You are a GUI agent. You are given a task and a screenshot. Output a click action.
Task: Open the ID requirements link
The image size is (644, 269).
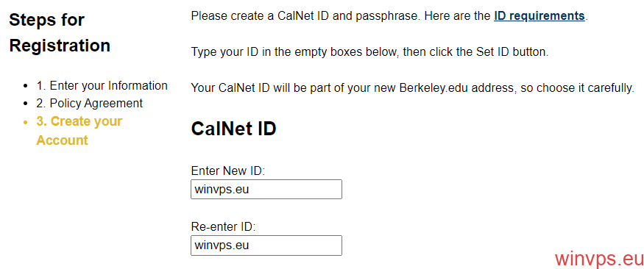pyautogui.click(x=539, y=16)
